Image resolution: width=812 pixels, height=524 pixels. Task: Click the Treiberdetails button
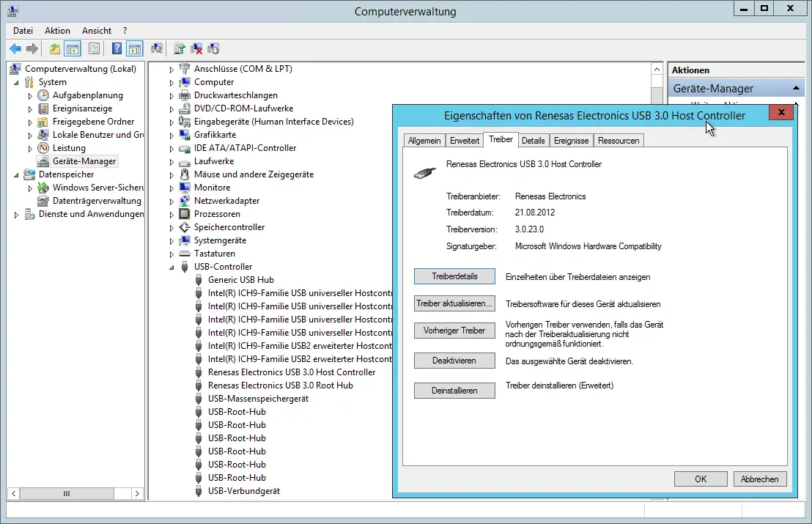(454, 276)
